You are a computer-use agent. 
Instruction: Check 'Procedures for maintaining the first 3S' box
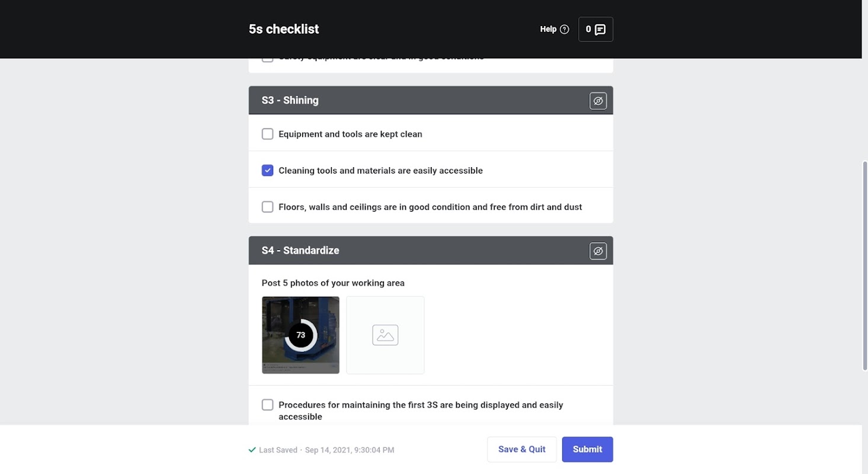click(x=268, y=405)
